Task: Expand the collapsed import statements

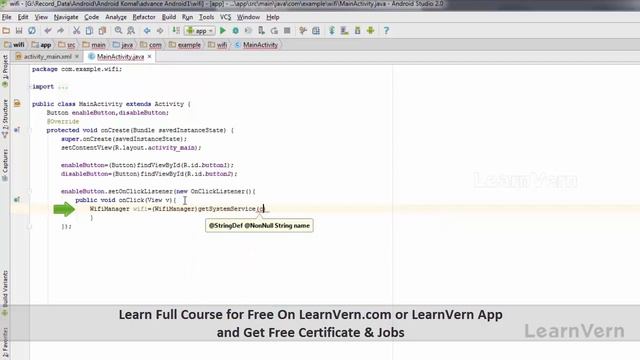Action: tap(63, 87)
